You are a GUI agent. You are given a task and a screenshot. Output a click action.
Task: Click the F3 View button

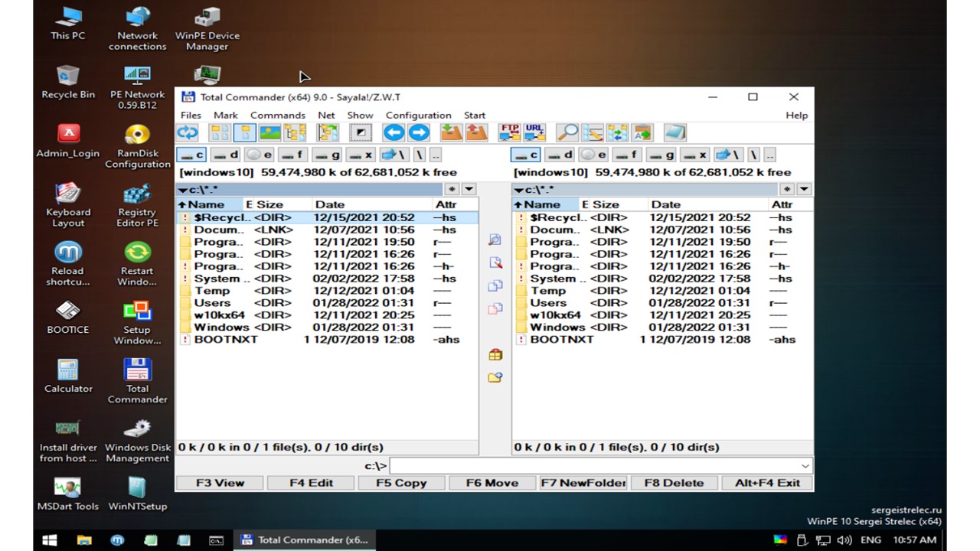(x=220, y=483)
